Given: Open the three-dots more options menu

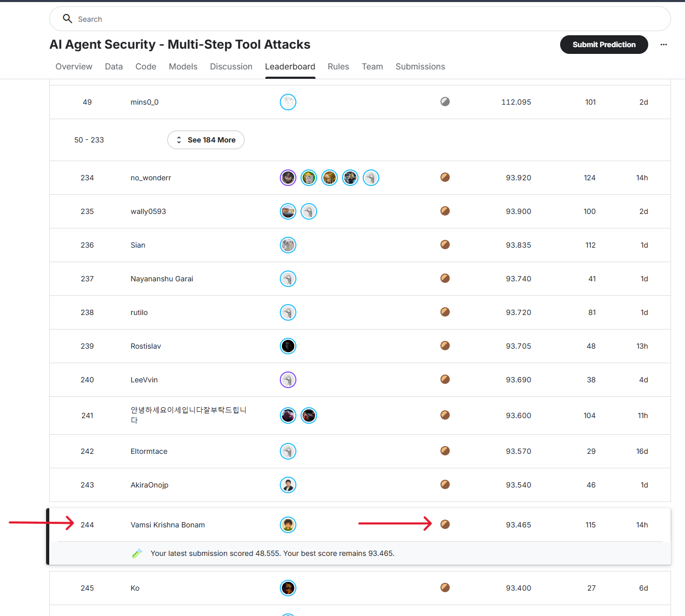Looking at the screenshot, I should [664, 45].
